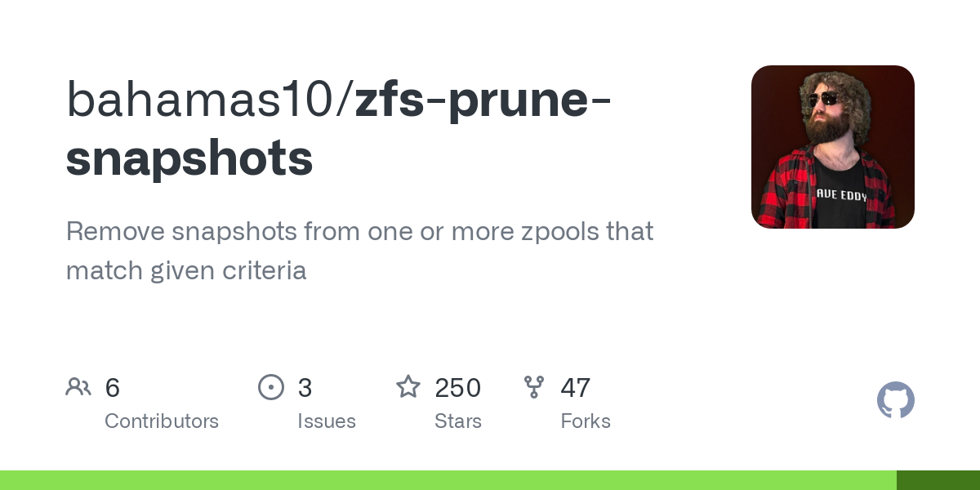Open the Stars label

click(458, 421)
